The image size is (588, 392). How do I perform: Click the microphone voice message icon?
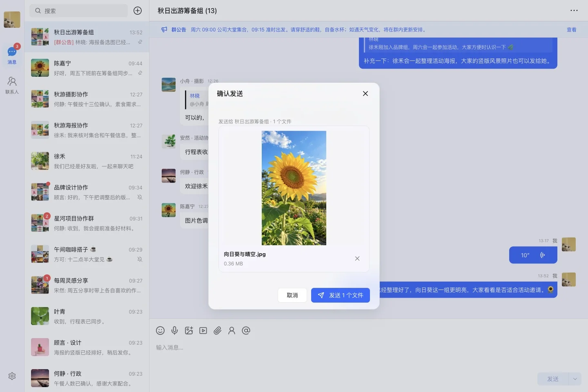(174, 331)
